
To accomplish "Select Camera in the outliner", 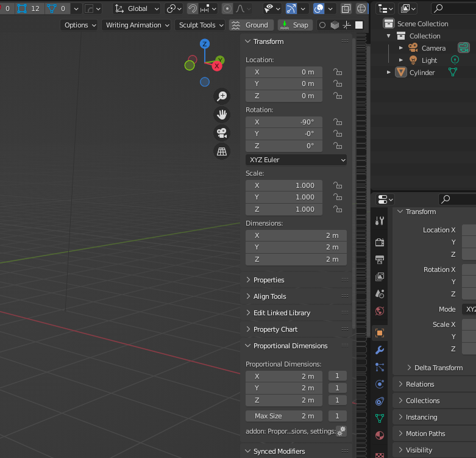I will [x=433, y=48].
